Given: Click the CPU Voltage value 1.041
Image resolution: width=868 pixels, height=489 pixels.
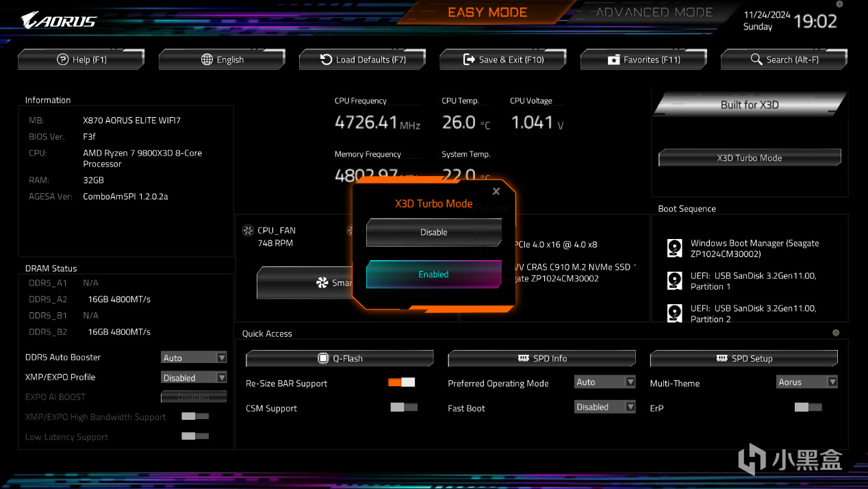Looking at the screenshot, I should (532, 122).
